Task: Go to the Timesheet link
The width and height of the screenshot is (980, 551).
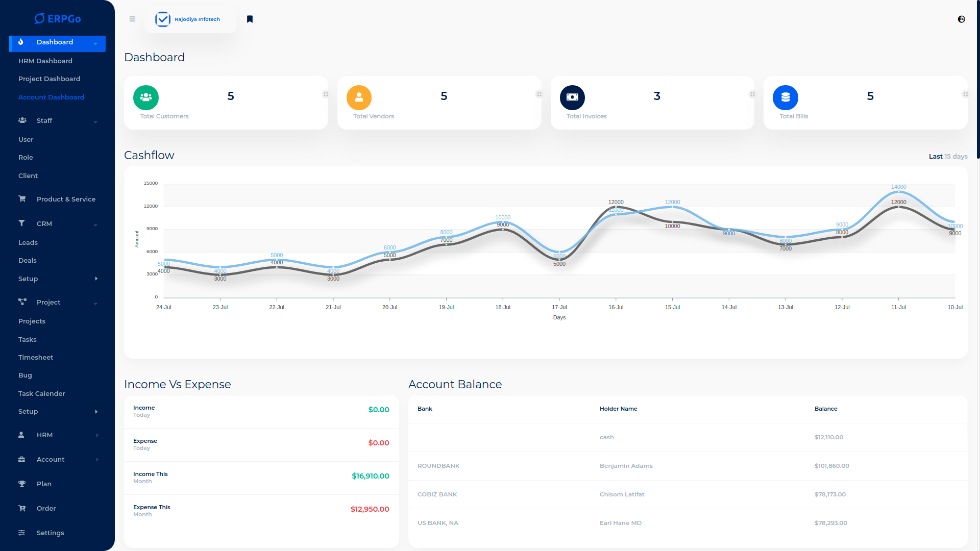Action: 36,357
